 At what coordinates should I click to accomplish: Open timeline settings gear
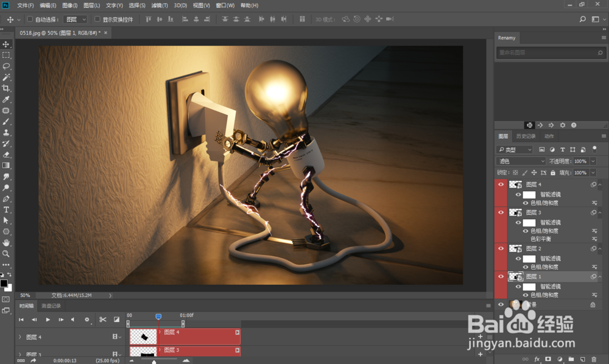[87, 320]
